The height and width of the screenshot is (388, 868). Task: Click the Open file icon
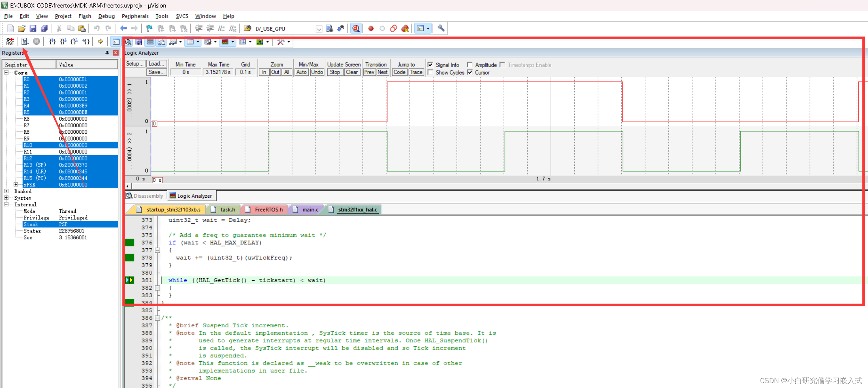(x=21, y=28)
